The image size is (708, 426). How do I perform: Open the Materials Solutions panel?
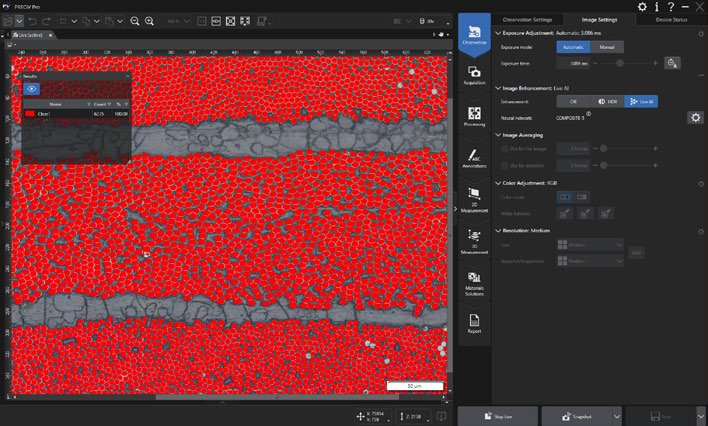click(474, 283)
